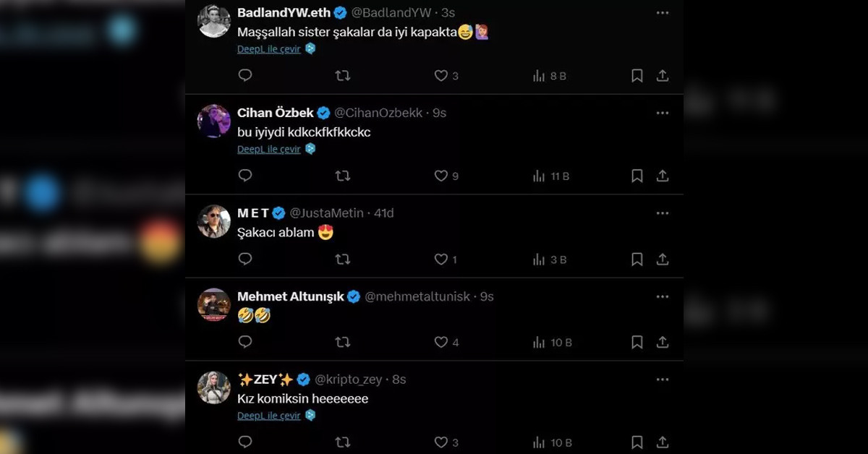Like M E T's reply
Screen dimensions: 868x454
tap(441, 259)
